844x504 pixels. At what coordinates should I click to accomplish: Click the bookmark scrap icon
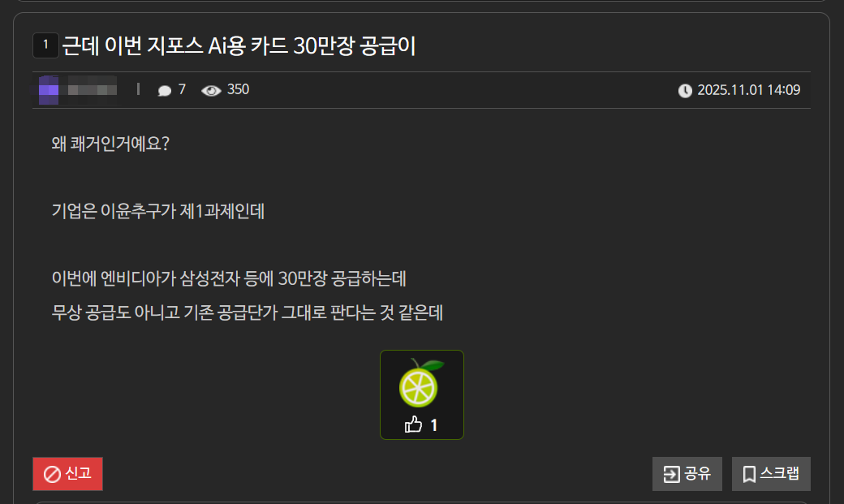pos(749,475)
